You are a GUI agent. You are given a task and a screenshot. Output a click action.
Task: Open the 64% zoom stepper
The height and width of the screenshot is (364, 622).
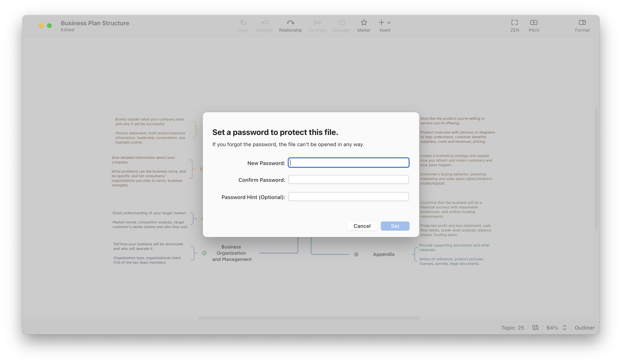564,328
